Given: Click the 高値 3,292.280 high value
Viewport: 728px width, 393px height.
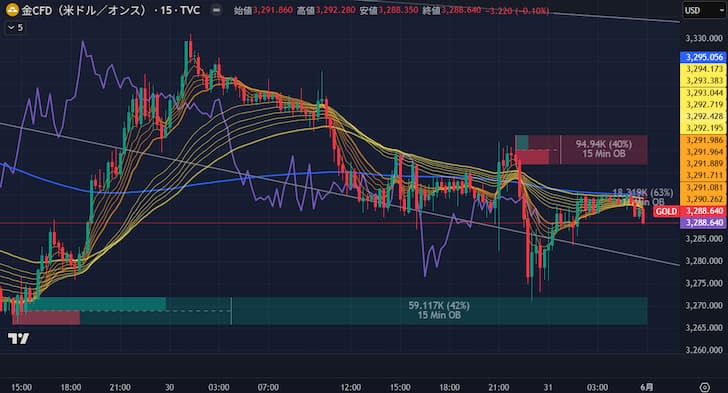Looking at the screenshot, I should (325, 10).
